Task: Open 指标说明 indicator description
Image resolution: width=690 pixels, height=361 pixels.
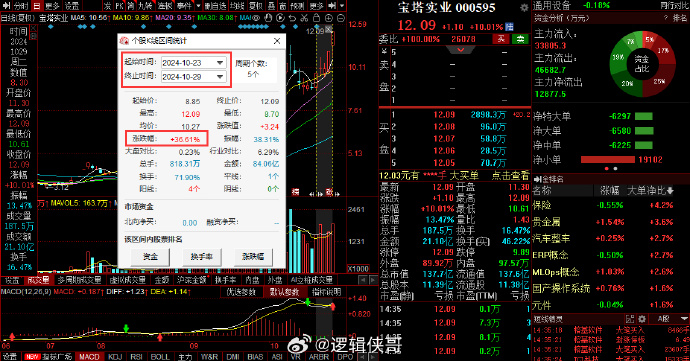Action: point(326,292)
